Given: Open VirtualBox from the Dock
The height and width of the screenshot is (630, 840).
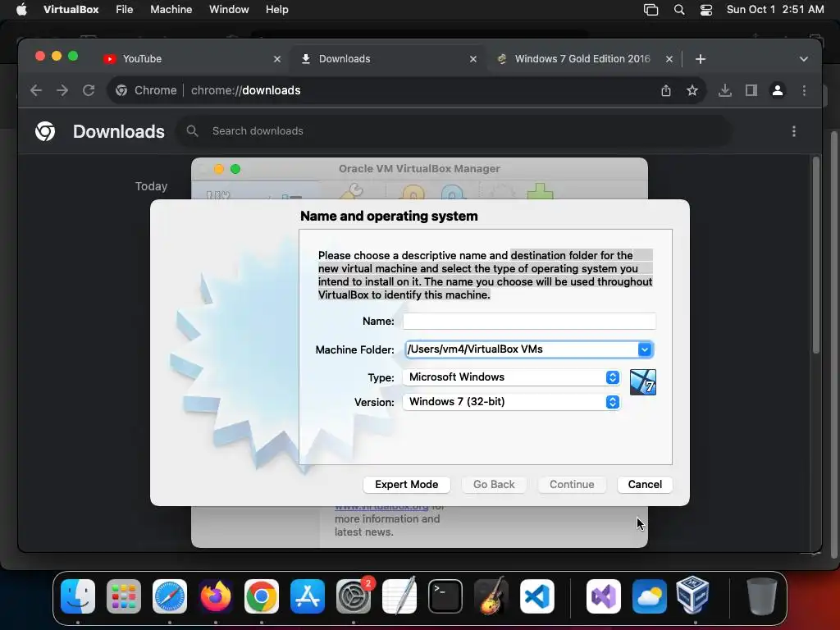Looking at the screenshot, I should point(693,596).
